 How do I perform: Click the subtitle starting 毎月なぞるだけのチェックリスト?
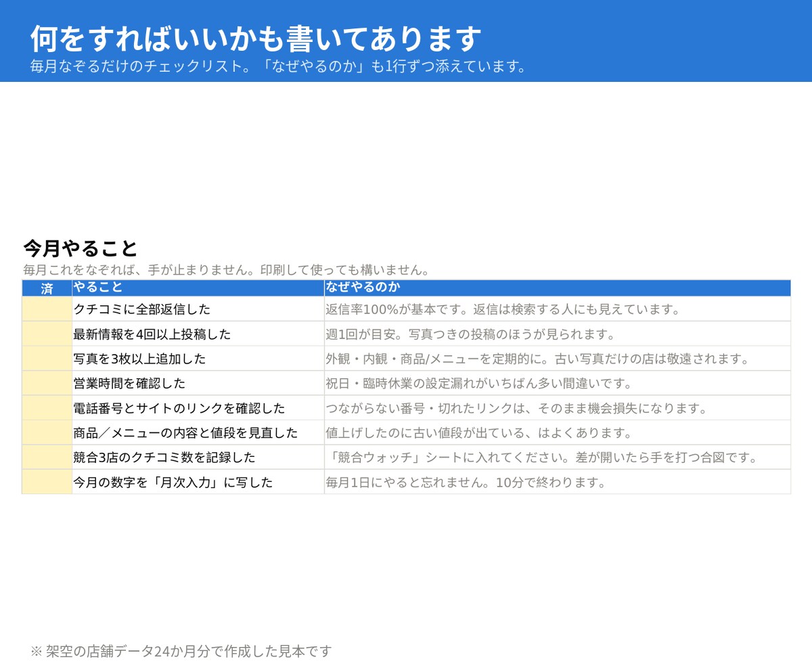pos(278,66)
